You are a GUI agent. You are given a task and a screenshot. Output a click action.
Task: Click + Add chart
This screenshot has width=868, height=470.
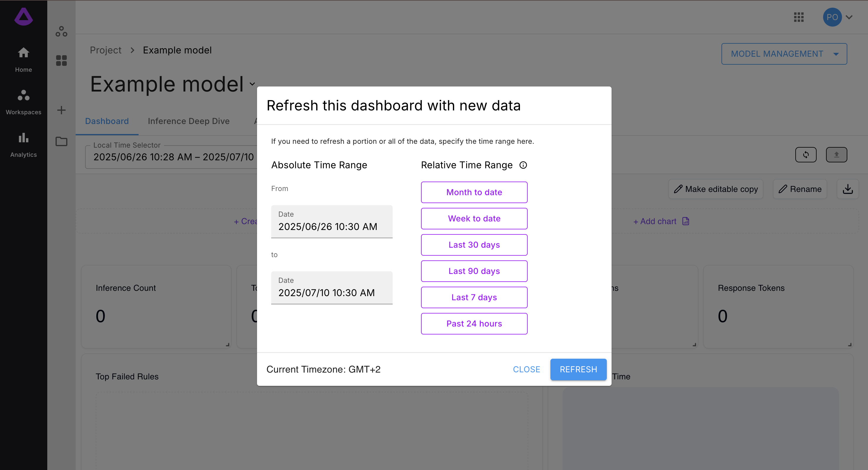pos(661,221)
